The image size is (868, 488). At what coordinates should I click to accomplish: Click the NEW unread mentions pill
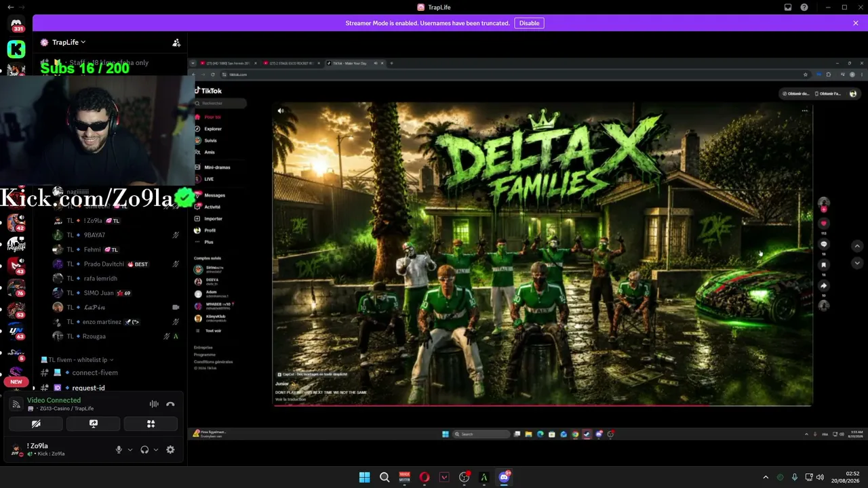[x=16, y=382]
